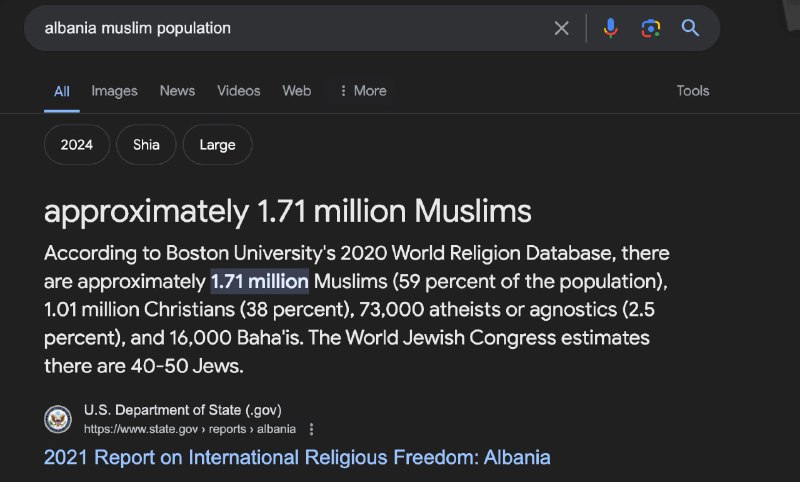
Task: Open Google Lens image search icon
Action: coord(651,28)
